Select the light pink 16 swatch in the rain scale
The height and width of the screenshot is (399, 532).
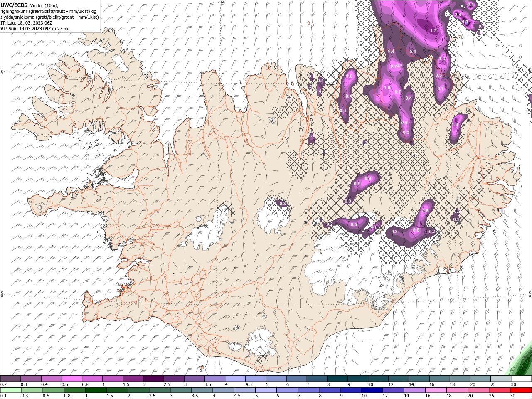(x=436, y=390)
